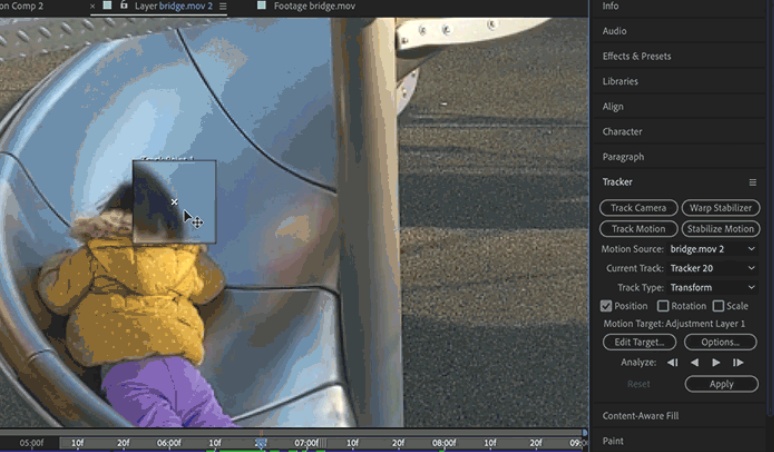Switch to the Comp 2 tab
The image size is (774, 452).
point(22,6)
